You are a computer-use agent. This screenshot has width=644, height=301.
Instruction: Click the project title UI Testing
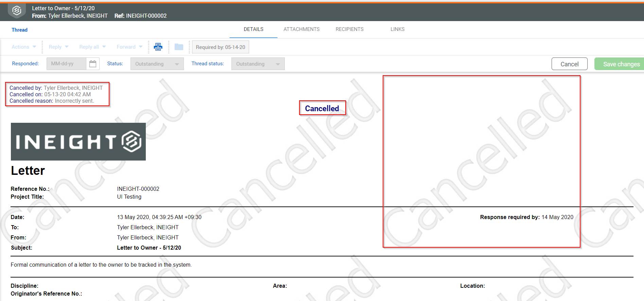[129, 197]
